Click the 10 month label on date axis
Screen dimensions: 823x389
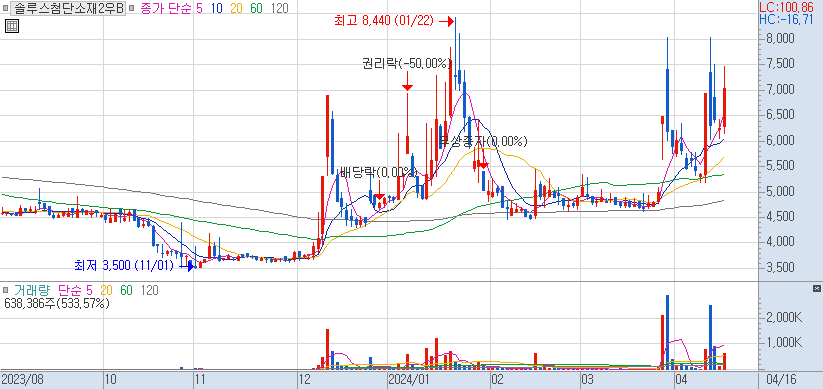tap(111, 379)
